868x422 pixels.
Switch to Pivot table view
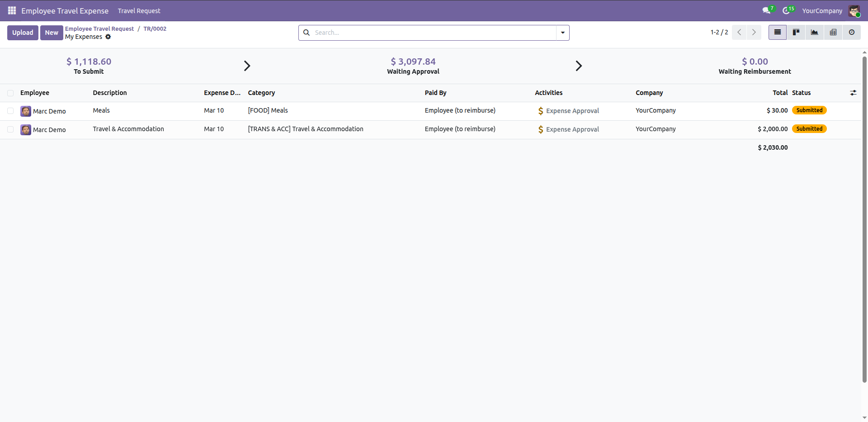[833, 33]
